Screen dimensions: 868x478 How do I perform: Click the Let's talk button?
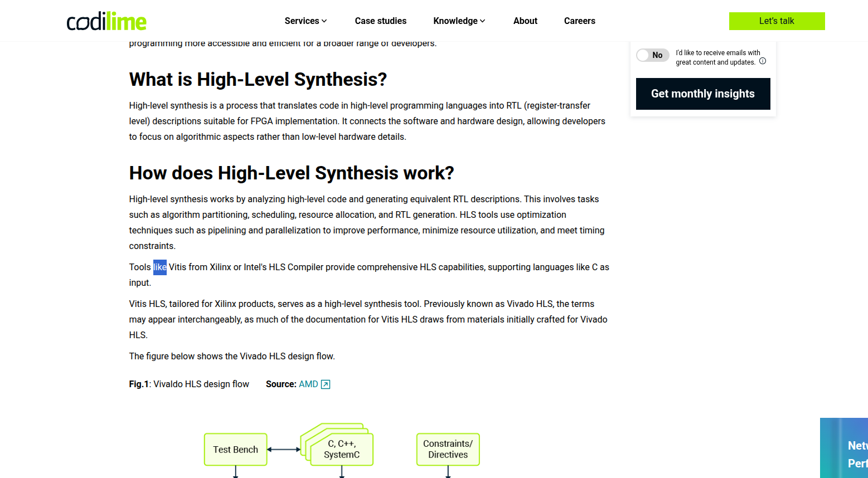[777, 21]
